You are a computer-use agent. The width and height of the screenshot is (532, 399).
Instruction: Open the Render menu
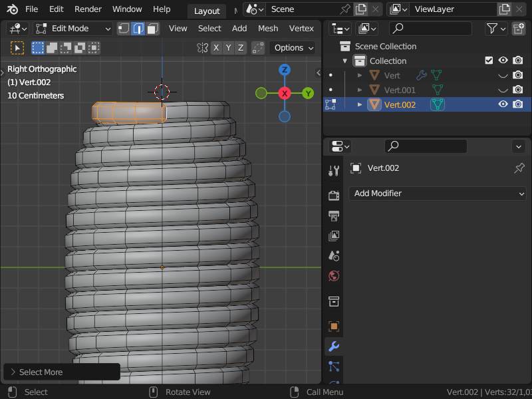point(88,9)
